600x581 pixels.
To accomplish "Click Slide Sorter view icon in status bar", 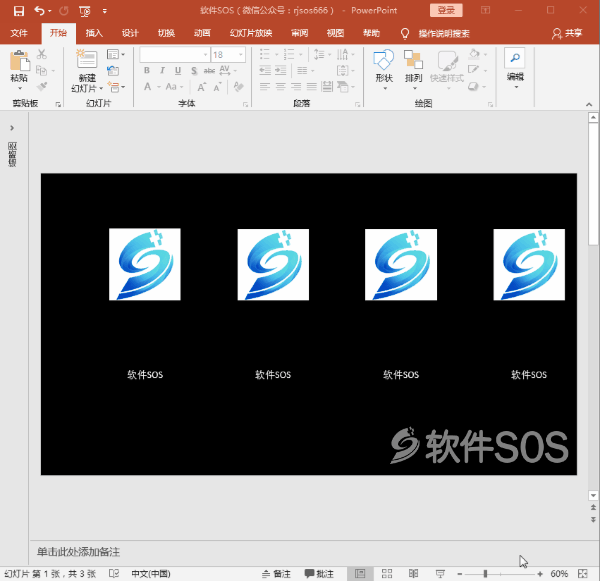I will pyautogui.click(x=387, y=573).
